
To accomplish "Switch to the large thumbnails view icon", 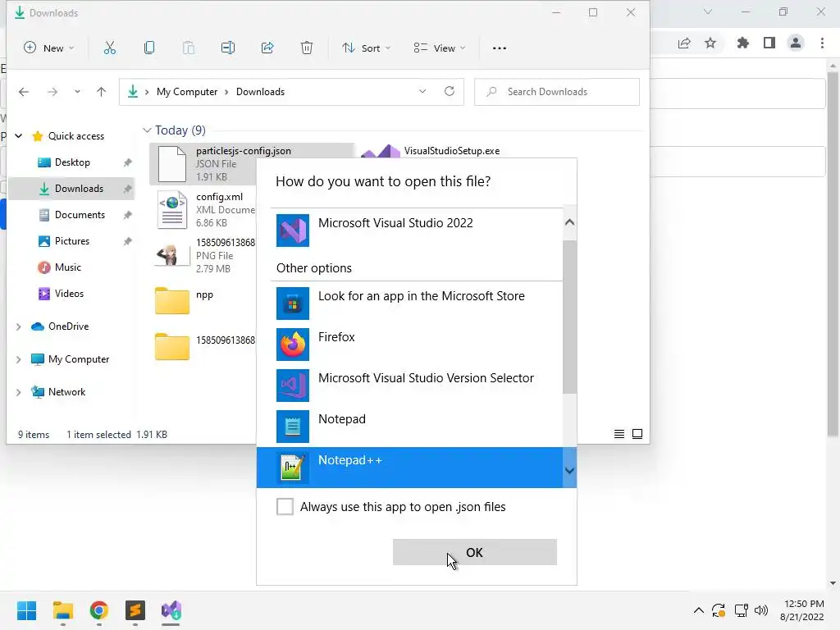I will coord(637,434).
